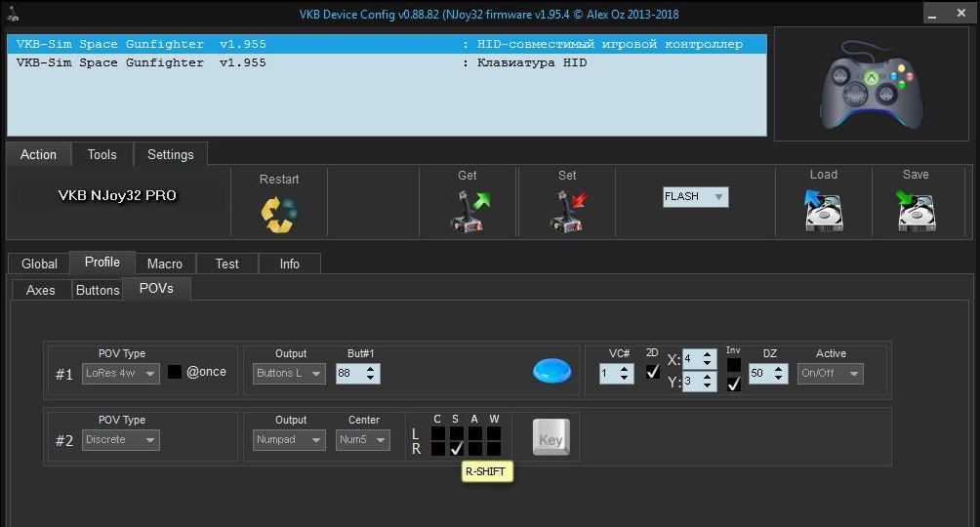The height and width of the screenshot is (527, 980).
Task: Enable the L row W modifier checkbox
Action: pyautogui.click(x=494, y=432)
